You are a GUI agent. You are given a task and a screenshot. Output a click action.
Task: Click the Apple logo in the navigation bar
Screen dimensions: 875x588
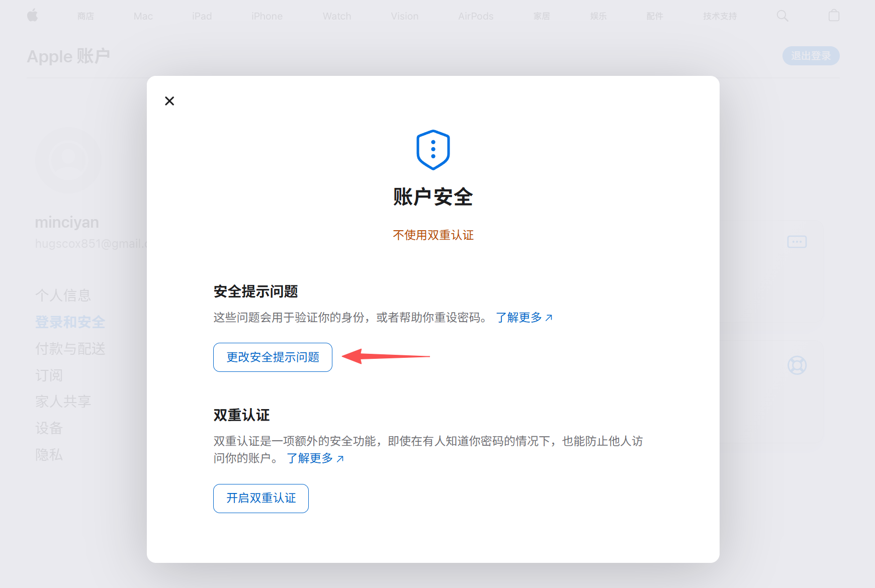pos(33,16)
